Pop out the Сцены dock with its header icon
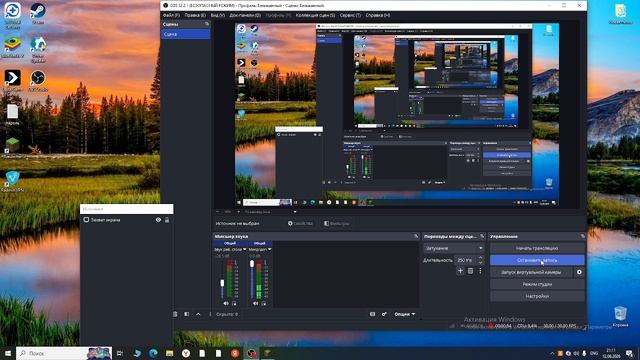The height and width of the screenshot is (360, 640). pyautogui.click(x=207, y=24)
